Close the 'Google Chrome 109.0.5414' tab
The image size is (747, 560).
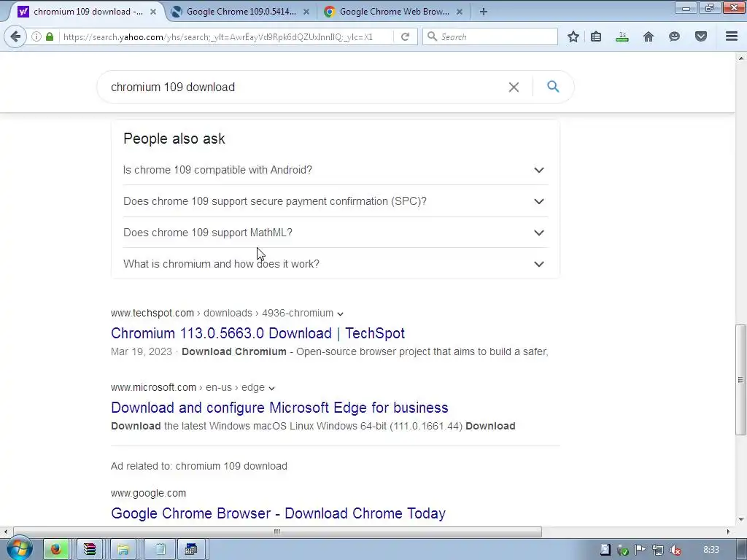click(x=306, y=12)
